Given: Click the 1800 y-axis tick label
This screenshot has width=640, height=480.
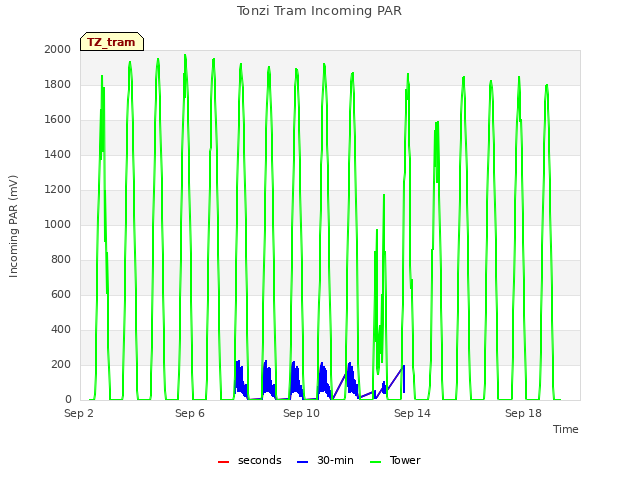Looking at the screenshot, I should coord(58,84).
